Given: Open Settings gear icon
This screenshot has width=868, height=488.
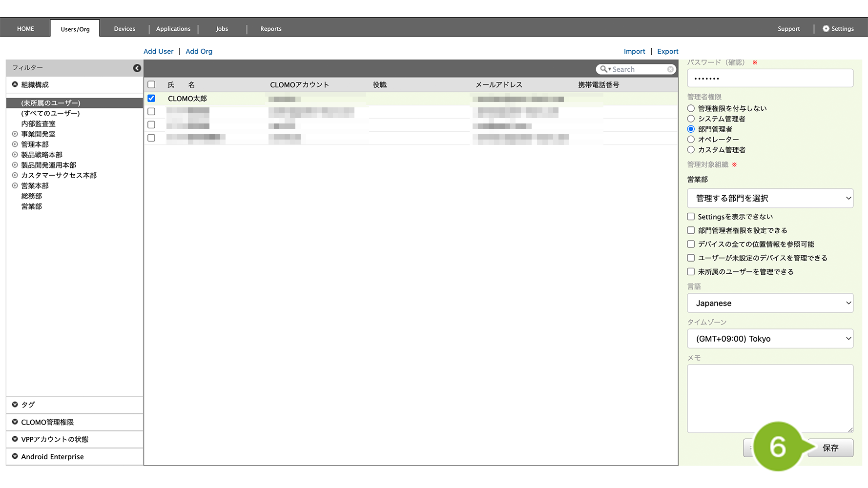Looking at the screenshot, I should tap(826, 29).
